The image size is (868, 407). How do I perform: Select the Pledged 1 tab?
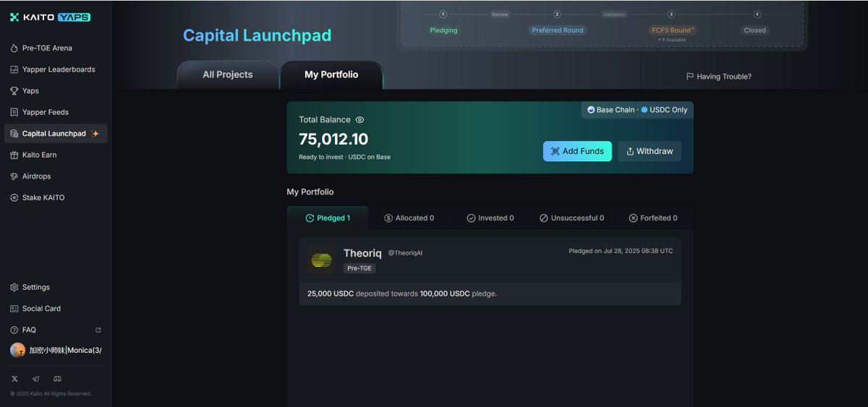pyautogui.click(x=328, y=218)
